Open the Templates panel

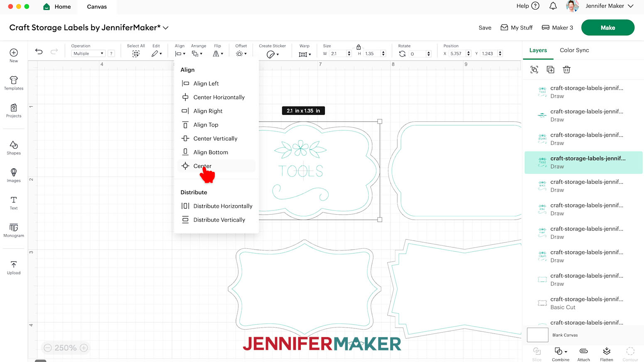(x=14, y=83)
